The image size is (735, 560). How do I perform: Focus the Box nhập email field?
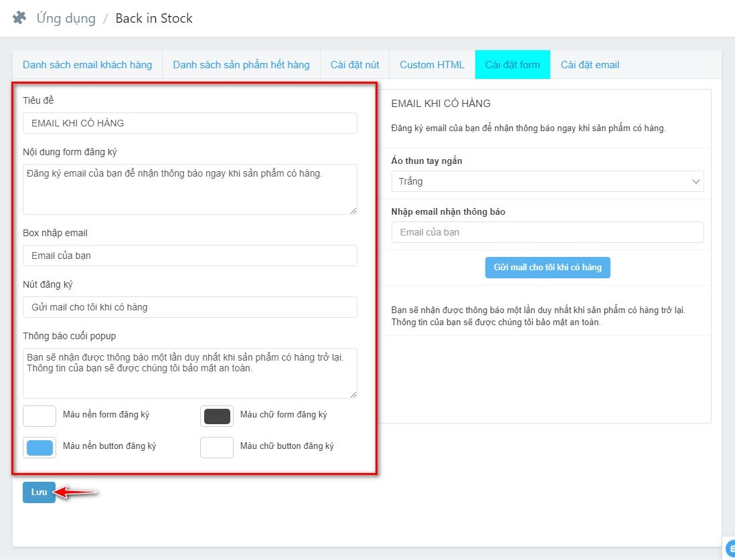click(190, 256)
